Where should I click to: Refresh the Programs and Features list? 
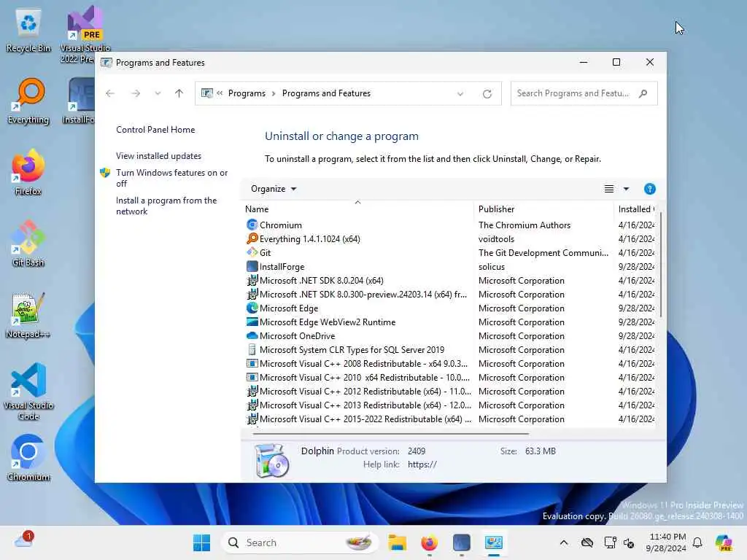[x=487, y=94]
